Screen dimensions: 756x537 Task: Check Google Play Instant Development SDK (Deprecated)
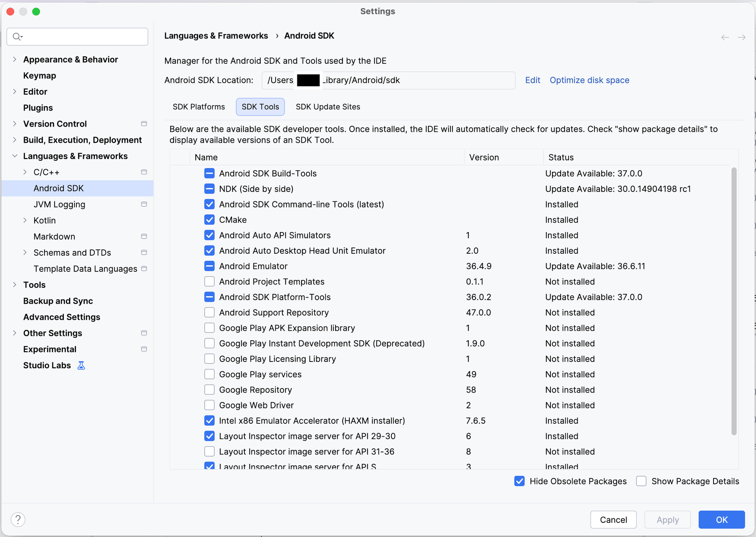click(209, 343)
